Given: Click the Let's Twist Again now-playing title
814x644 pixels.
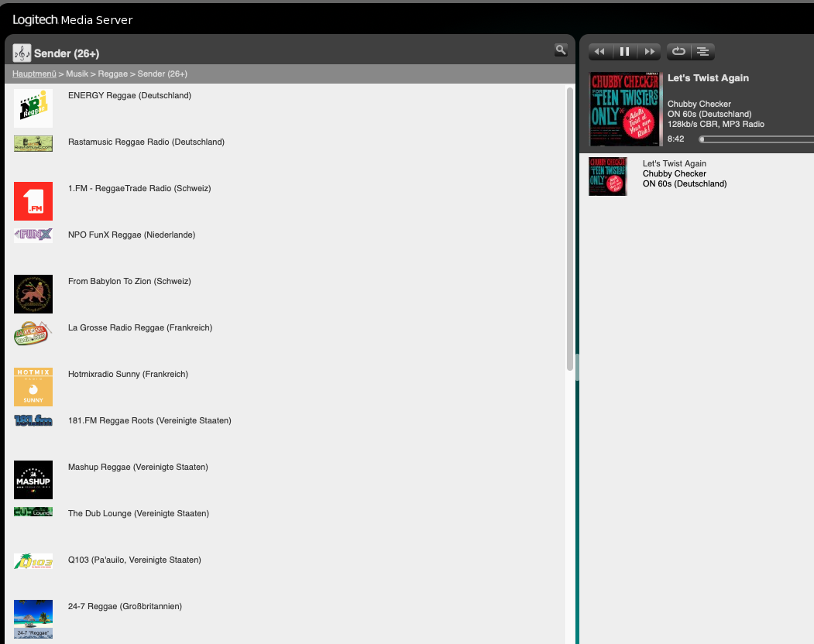Looking at the screenshot, I should [x=708, y=78].
